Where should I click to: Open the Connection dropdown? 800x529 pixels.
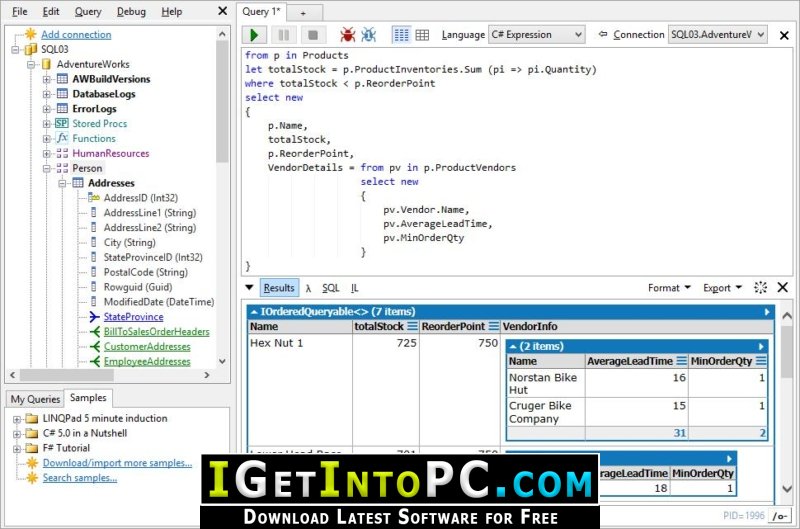(x=717, y=35)
